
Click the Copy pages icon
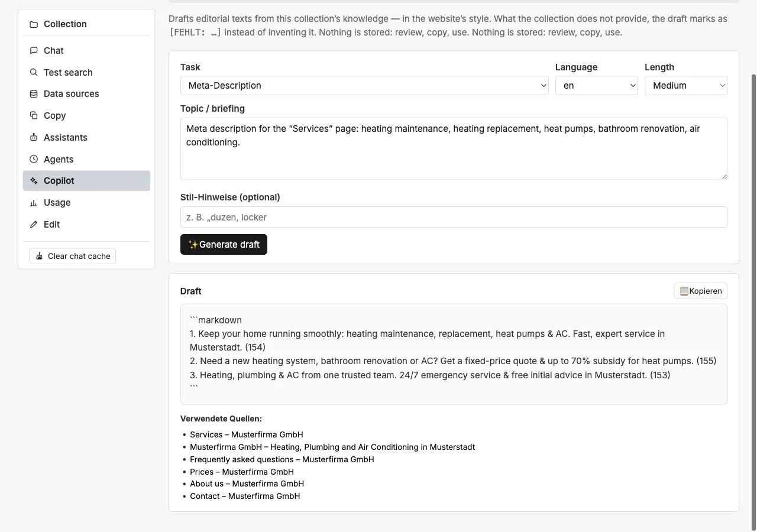[34, 116]
